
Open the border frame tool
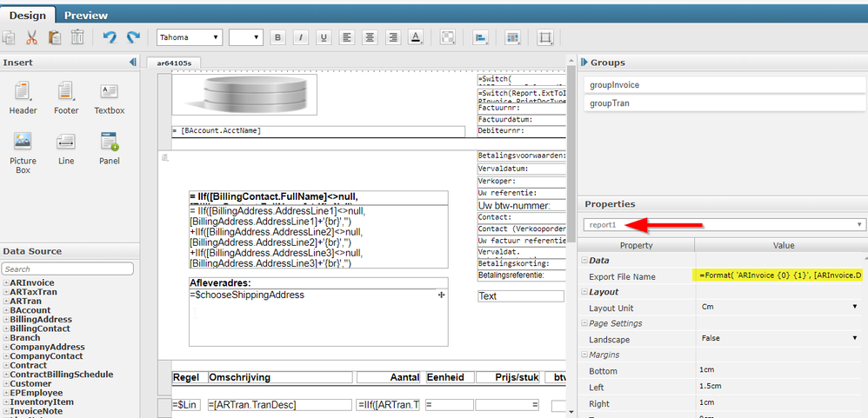click(x=546, y=37)
